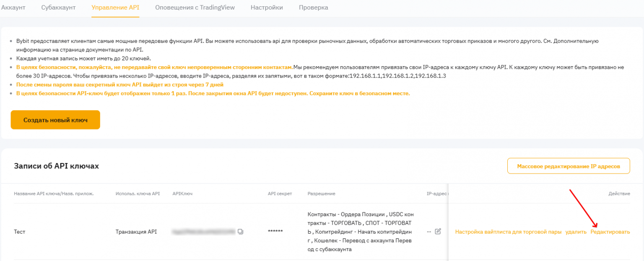Click the blurred API key value
644x261 pixels.
tap(204, 231)
